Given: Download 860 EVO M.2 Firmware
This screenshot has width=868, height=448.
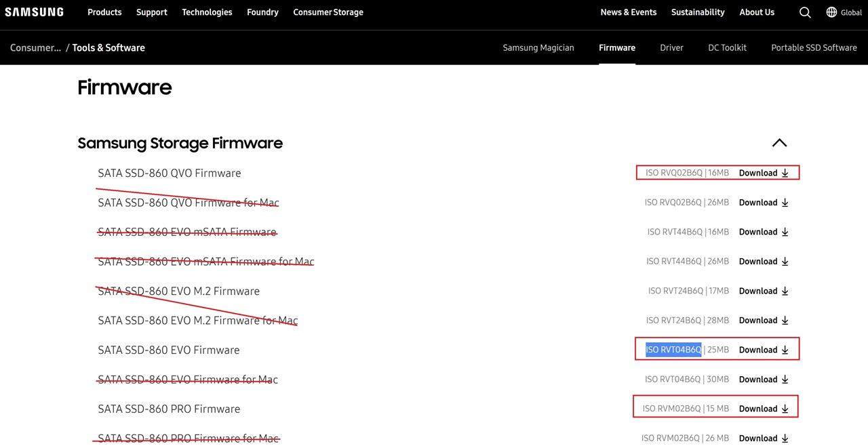Looking at the screenshot, I should pyautogui.click(x=764, y=291).
